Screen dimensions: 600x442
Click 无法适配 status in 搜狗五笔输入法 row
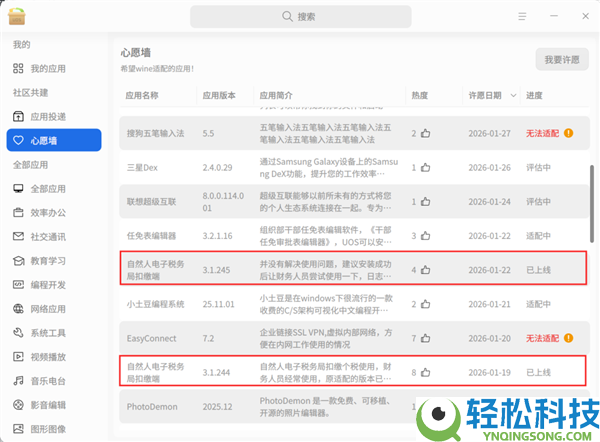click(x=542, y=133)
